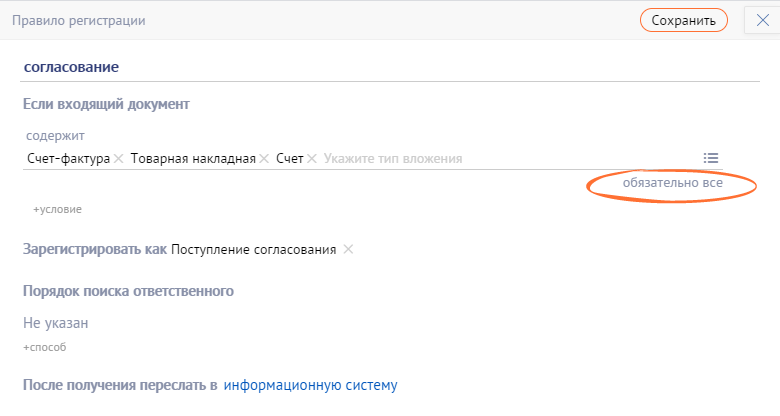Select the Товарная накладная tag label
Screen dimensions: 780x416
coord(193,159)
